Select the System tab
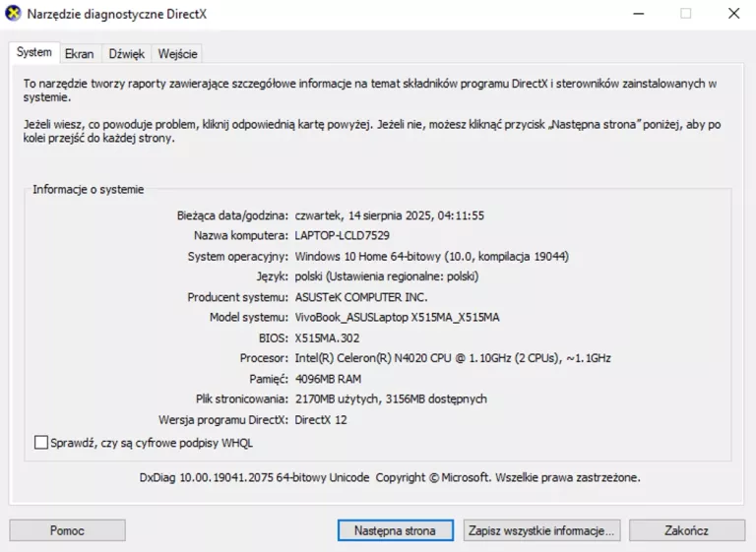 coord(34,53)
